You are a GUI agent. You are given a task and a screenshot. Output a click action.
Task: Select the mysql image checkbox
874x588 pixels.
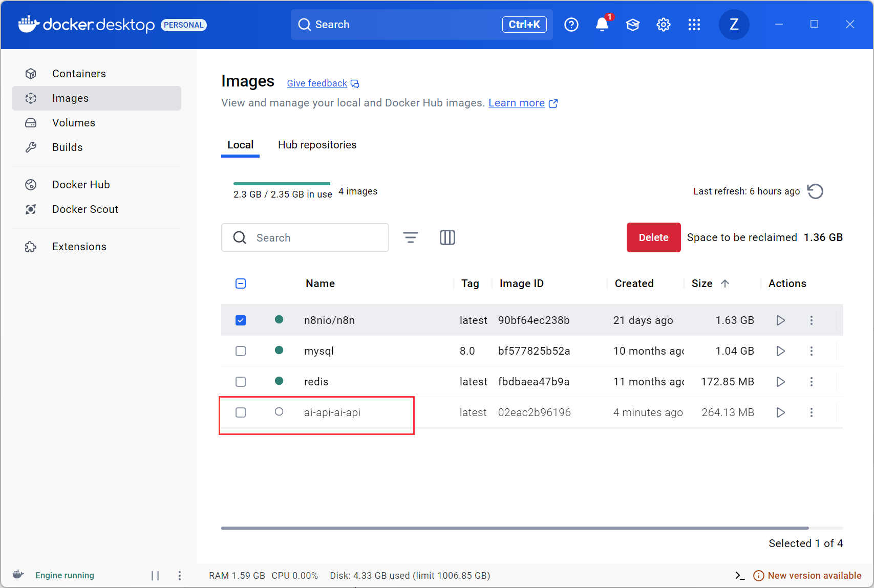coord(241,351)
